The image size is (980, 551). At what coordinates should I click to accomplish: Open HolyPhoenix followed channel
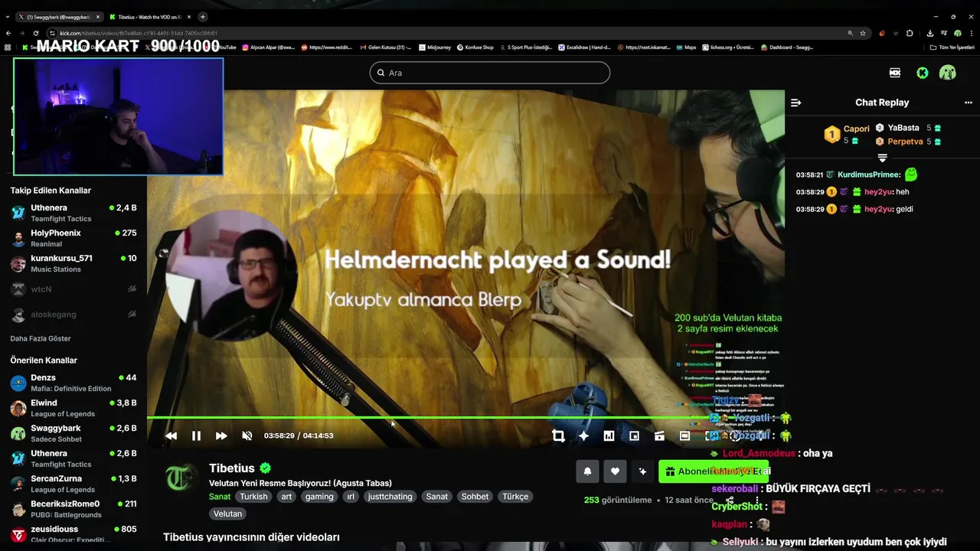pos(73,238)
